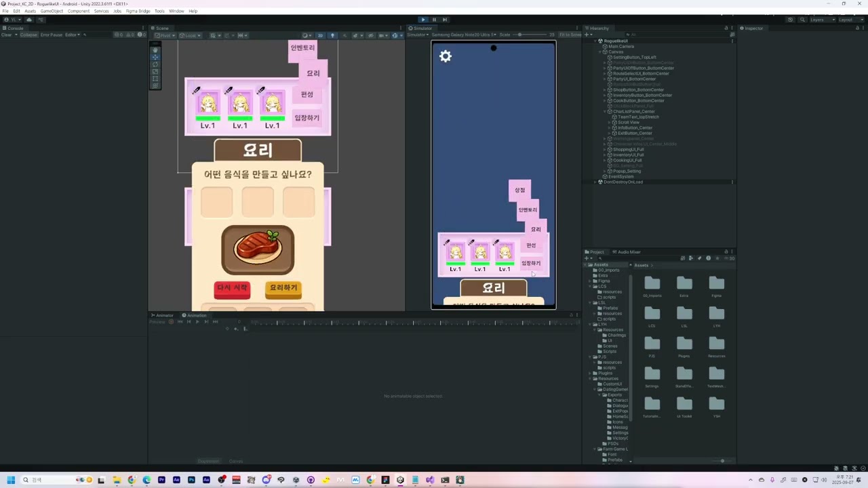Adjust the Simulator Scale slider
This screenshot has width=868, height=488.
click(530, 35)
